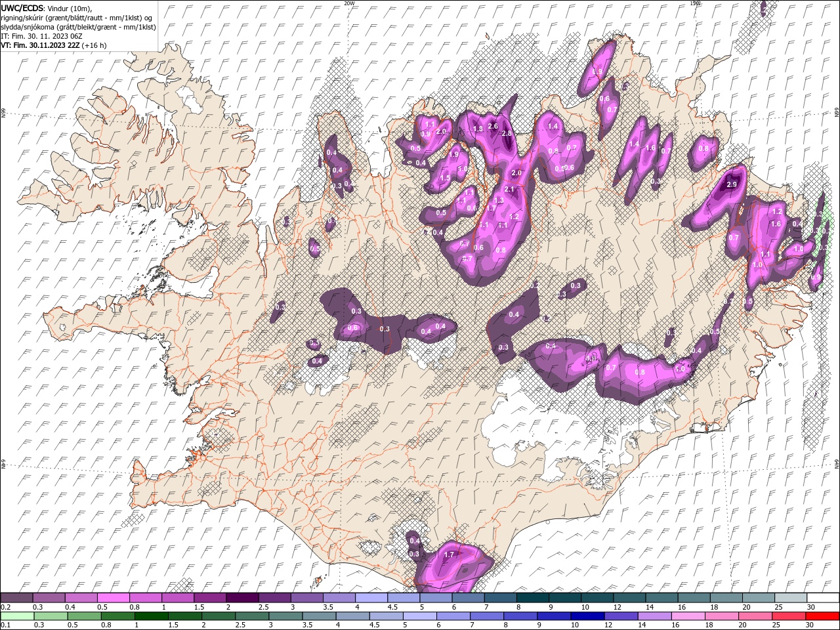This screenshot has height=630, width=840.
Task: Click the light pink 16 rain legend swatch
Action: tap(687, 616)
